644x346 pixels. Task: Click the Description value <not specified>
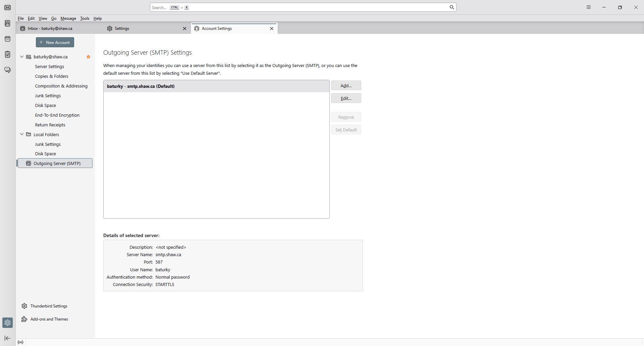coord(171,247)
